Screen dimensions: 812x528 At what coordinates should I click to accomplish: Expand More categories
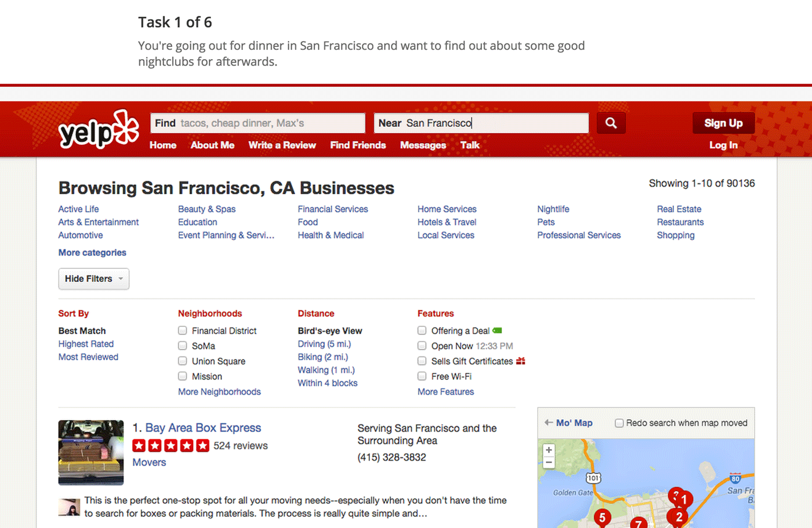click(x=92, y=253)
